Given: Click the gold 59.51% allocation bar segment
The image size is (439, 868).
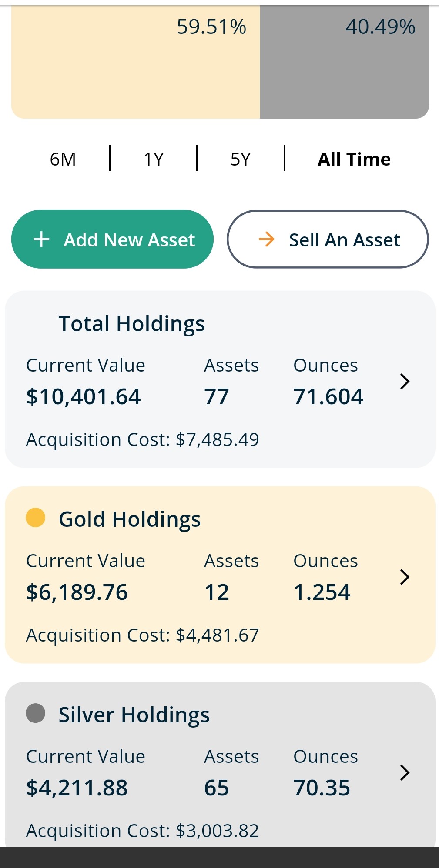Looking at the screenshot, I should point(135,61).
